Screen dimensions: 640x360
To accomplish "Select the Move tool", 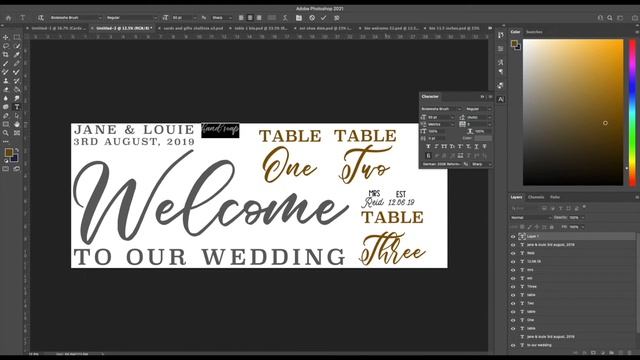I will coord(6,37).
